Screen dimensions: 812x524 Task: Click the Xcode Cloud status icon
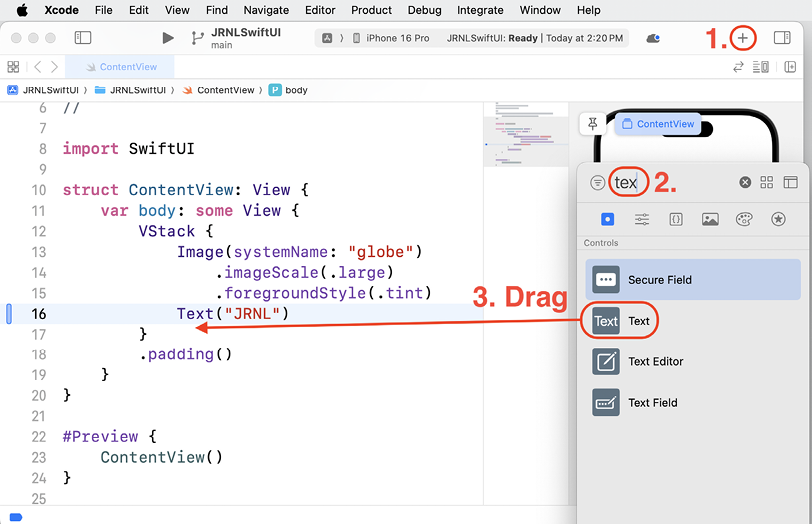(x=653, y=38)
